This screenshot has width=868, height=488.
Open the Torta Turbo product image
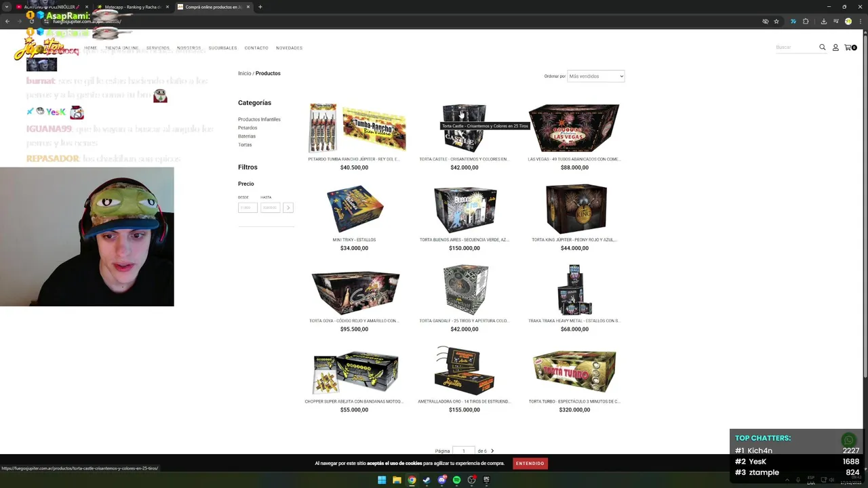pos(574,371)
